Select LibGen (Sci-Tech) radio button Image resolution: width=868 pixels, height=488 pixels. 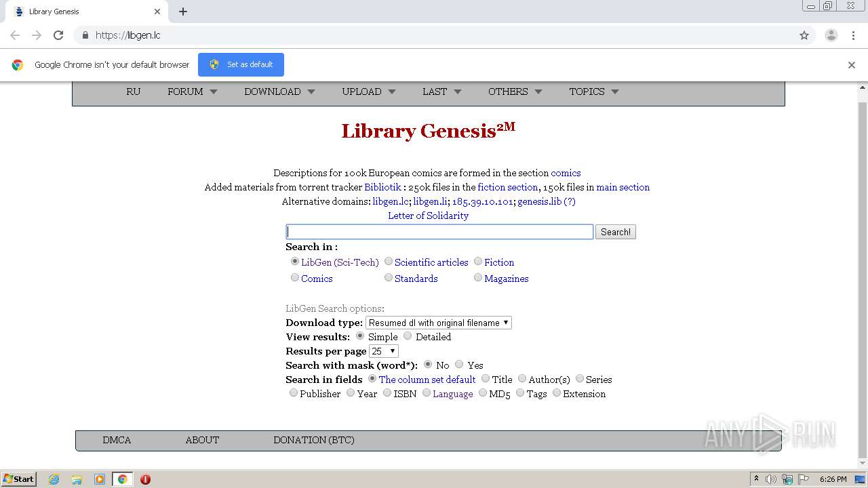pyautogui.click(x=295, y=261)
